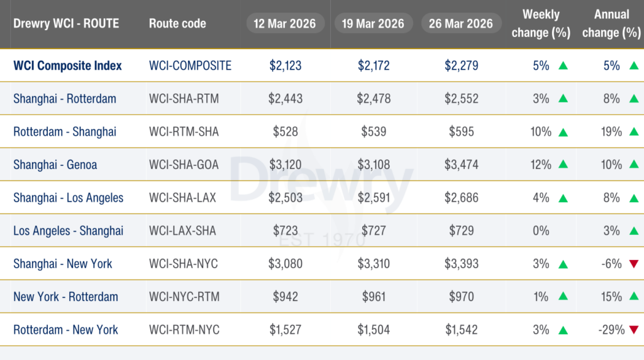This screenshot has width=644, height=360.
Task: Open the WCI Composite Index row label
Action: tap(68, 65)
